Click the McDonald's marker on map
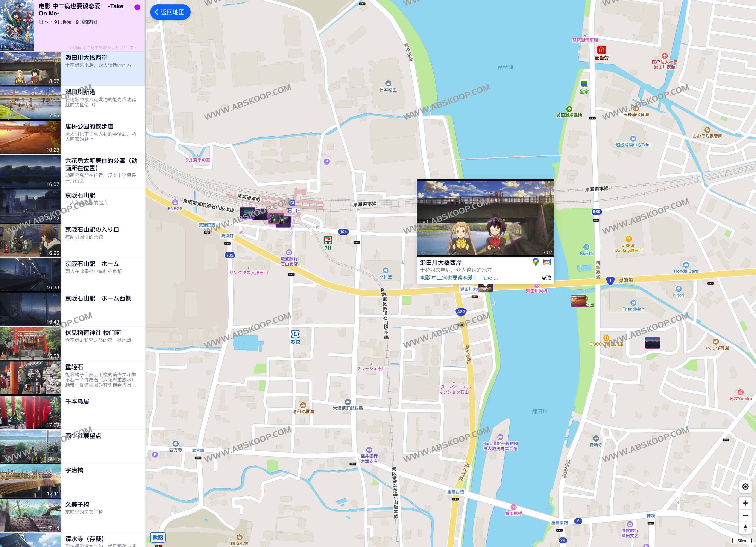This screenshot has height=547, width=756. (601, 50)
